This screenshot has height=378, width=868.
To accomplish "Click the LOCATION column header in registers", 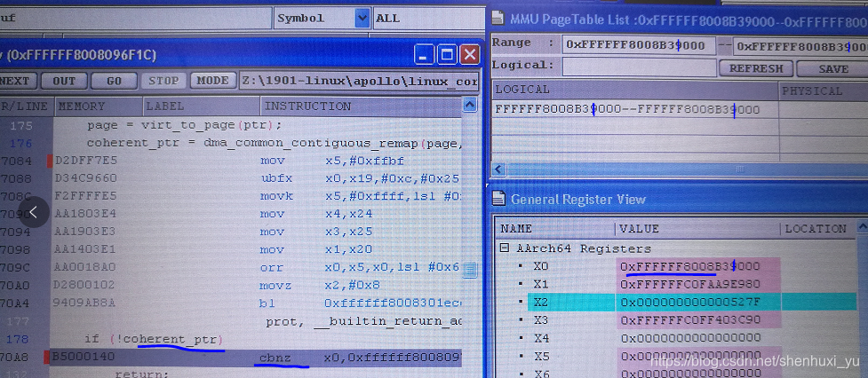I will click(816, 228).
